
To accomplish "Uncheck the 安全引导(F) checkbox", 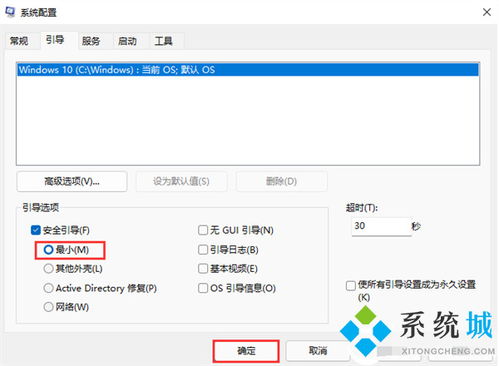I will (36, 230).
